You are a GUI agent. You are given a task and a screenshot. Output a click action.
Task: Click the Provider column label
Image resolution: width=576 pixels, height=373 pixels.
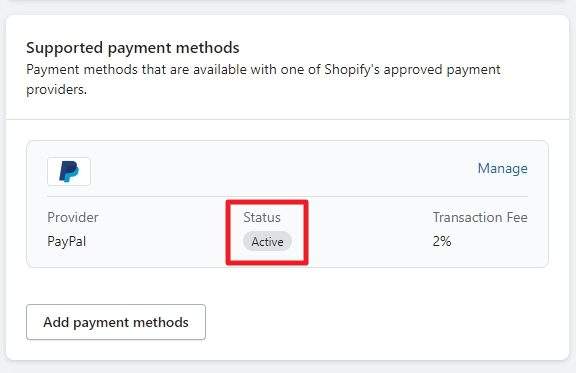(73, 217)
